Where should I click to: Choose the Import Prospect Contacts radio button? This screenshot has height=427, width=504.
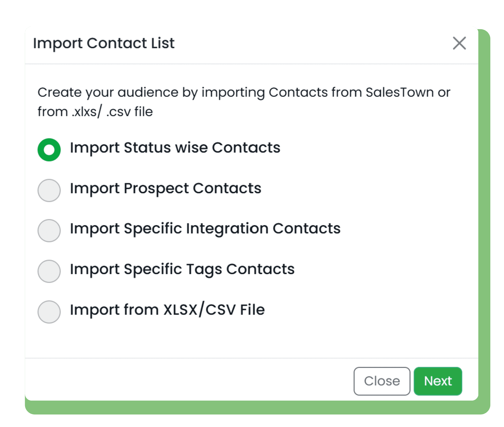click(49, 191)
